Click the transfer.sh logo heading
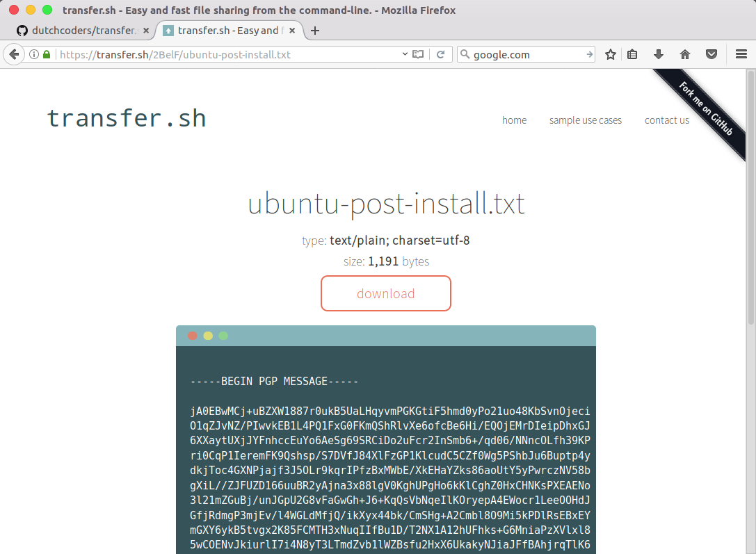The width and height of the screenshot is (756, 554). click(127, 118)
